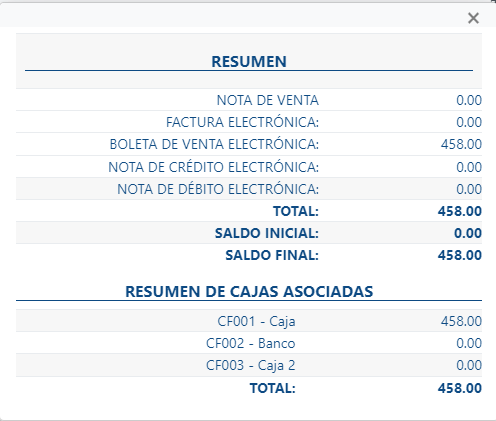496x421 pixels.
Task: Click the NOTA DE VENTA 0.00 value
Action: click(469, 100)
